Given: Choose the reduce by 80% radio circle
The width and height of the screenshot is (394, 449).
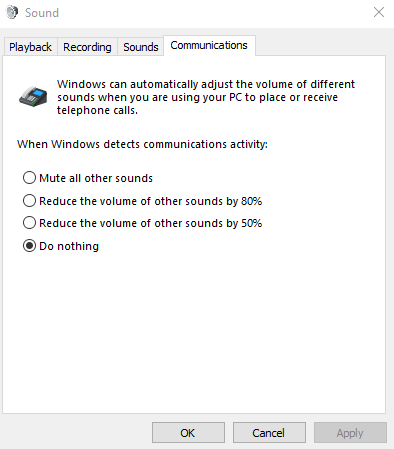Looking at the screenshot, I should (x=29, y=201).
